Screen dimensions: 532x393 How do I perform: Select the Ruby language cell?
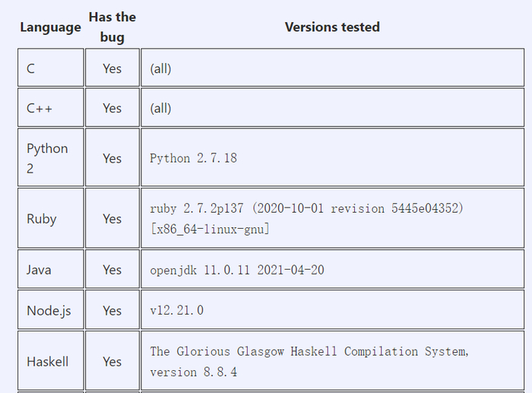click(50, 219)
